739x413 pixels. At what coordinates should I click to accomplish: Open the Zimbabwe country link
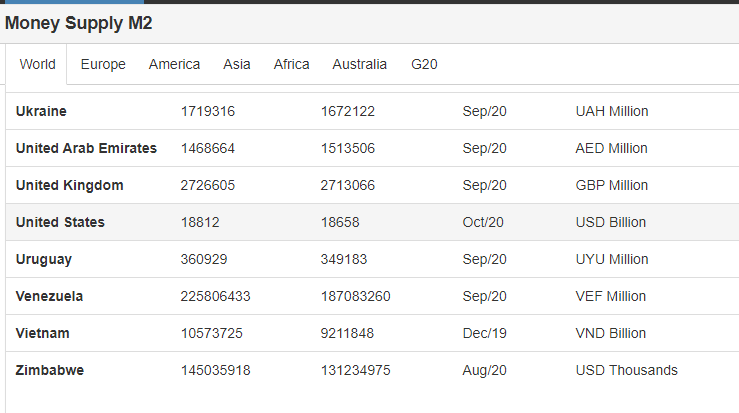coord(49,370)
